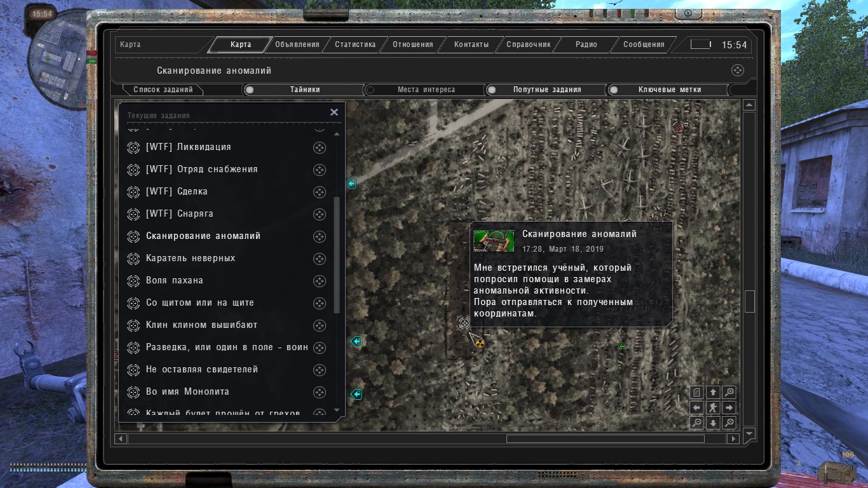Click map vertical scrollbar down arrow

click(749, 434)
